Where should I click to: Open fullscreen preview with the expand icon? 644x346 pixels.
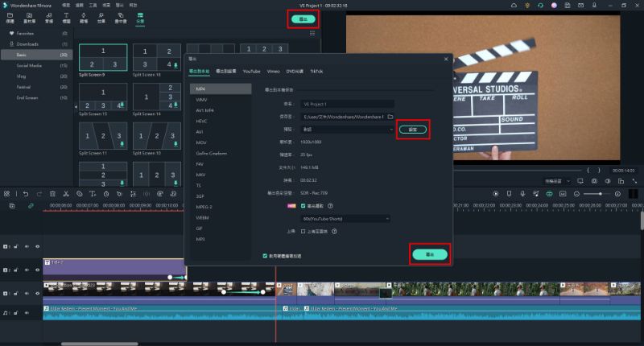[x=634, y=181]
